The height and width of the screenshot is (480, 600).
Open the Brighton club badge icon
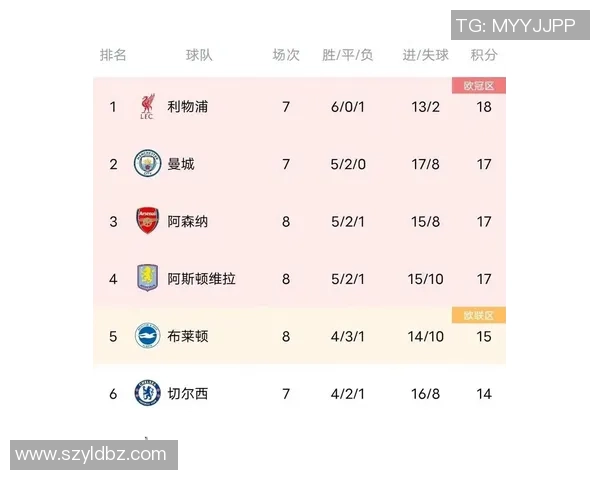(147, 336)
